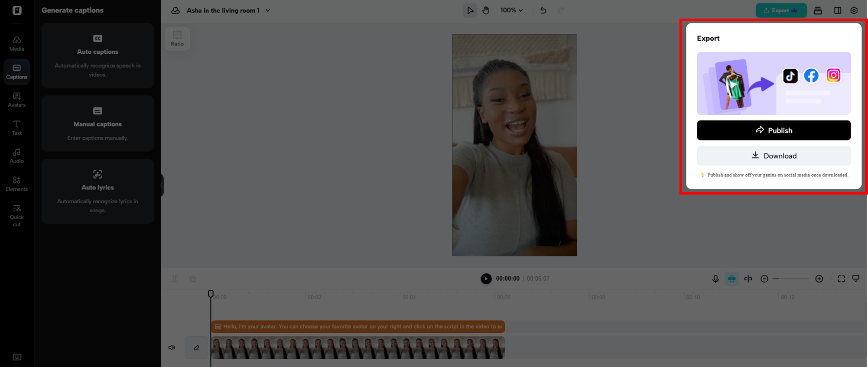Toggle timeline split-align icon
Image resolution: width=868 pixels, height=367 pixels.
click(748, 279)
